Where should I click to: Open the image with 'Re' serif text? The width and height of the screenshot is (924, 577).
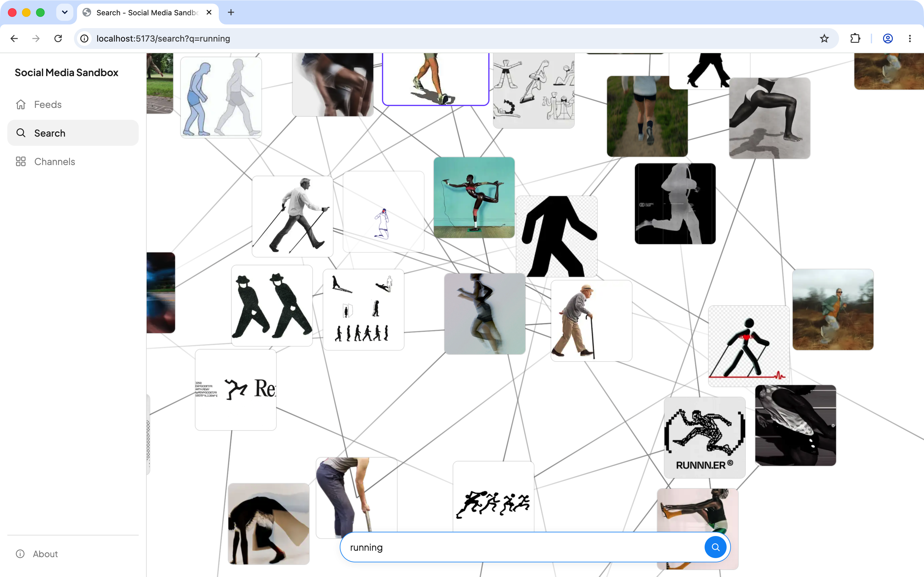click(236, 390)
